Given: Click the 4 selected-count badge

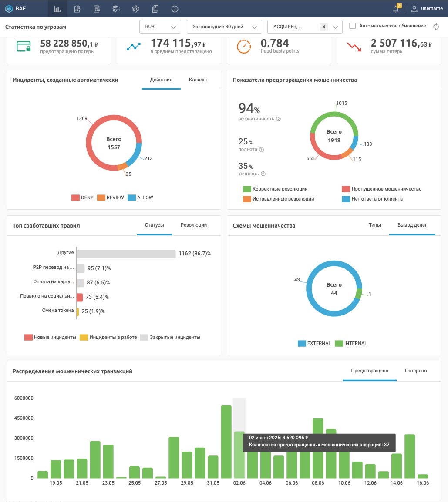Looking at the screenshot, I should [323, 27].
